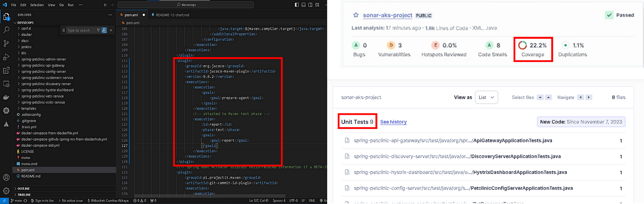Open Run and Debug view
The height and width of the screenshot is (204, 644).
(x=6, y=57)
